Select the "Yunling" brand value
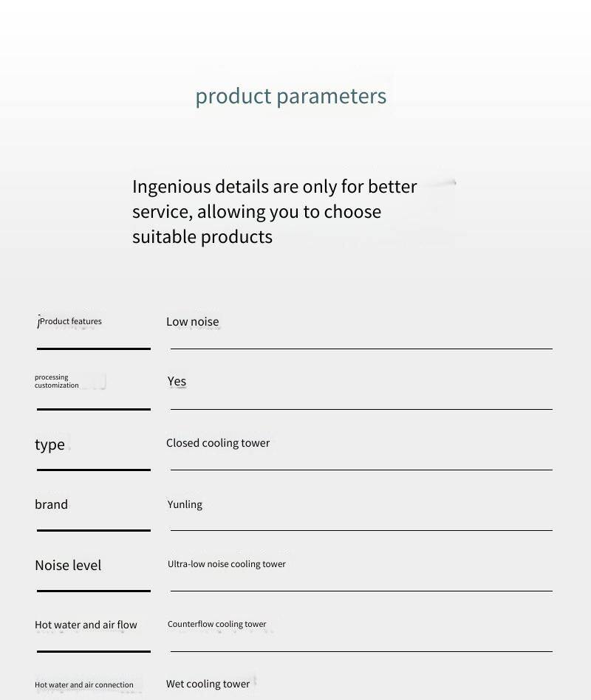 pyautogui.click(x=185, y=504)
